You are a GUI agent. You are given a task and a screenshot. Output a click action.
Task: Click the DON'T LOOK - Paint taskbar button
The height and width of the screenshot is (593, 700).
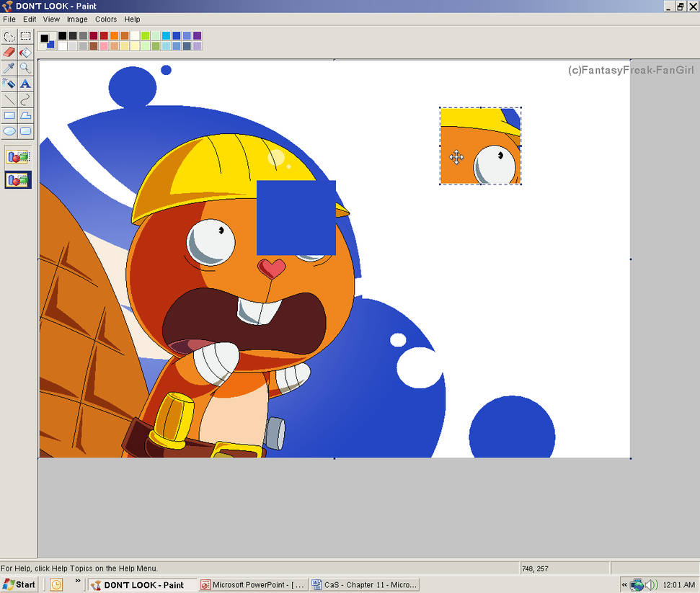[142, 584]
